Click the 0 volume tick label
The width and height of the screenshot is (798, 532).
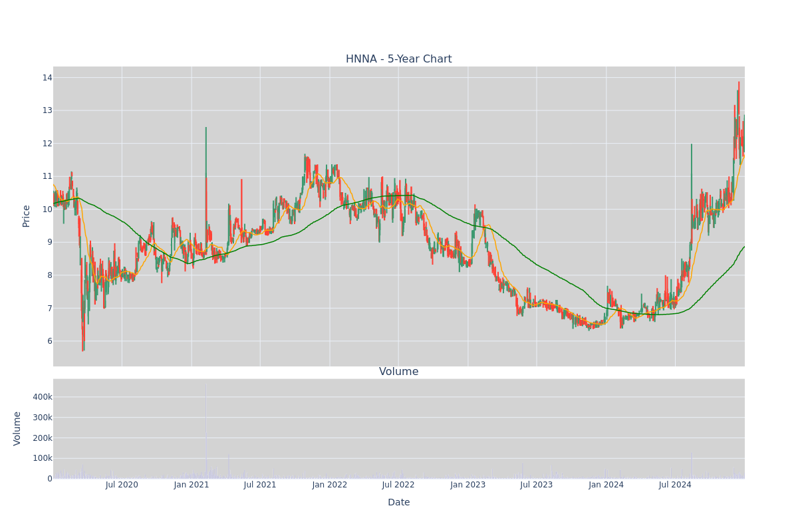[x=49, y=478]
